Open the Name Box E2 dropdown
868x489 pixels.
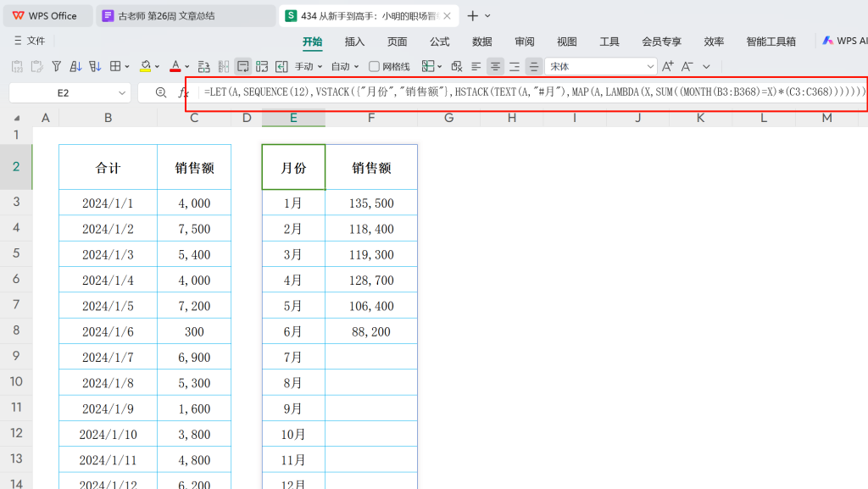[122, 93]
